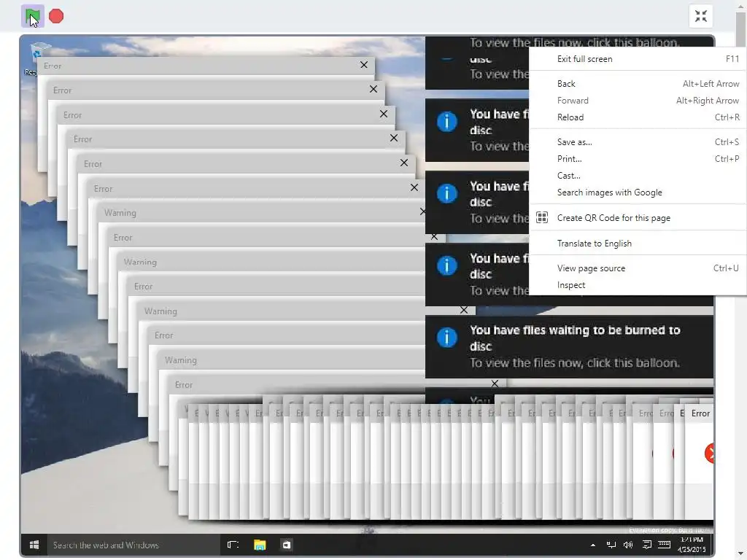
Task: Open the Store icon on the taskbar
Action: click(x=286, y=545)
